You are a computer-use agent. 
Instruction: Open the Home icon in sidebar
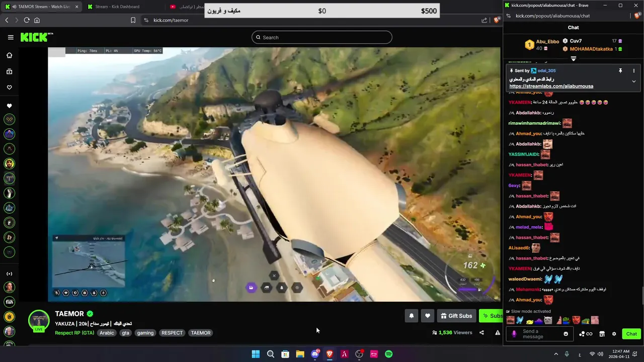click(9, 55)
